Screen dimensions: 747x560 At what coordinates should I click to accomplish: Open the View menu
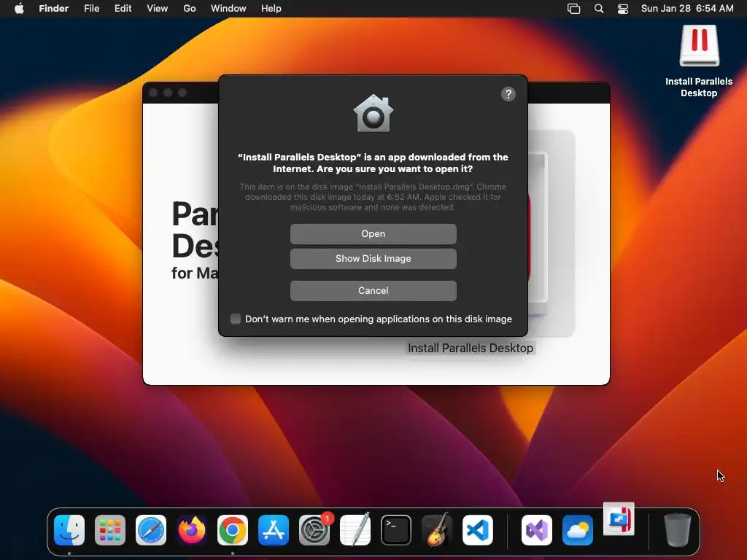pyautogui.click(x=158, y=8)
